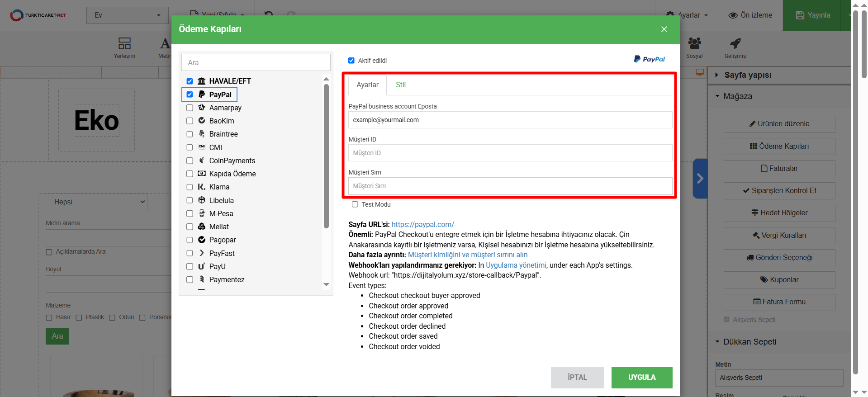Click payment list scroll up arrow
The height and width of the screenshot is (397, 868).
pos(327,79)
